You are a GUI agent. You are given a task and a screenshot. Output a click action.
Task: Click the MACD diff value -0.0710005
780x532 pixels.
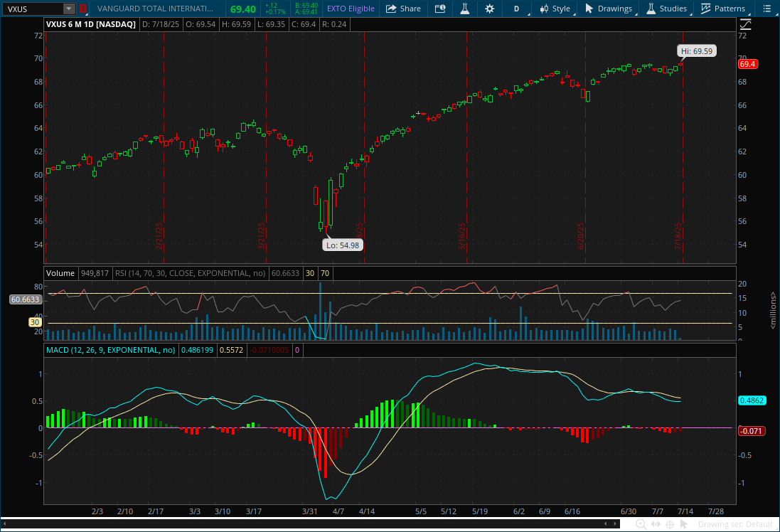[x=269, y=350]
